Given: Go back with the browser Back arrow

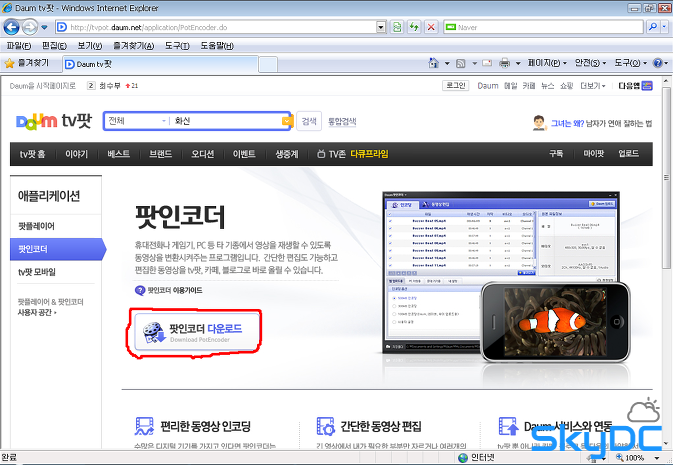Looking at the screenshot, I should click(x=12, y=27).
